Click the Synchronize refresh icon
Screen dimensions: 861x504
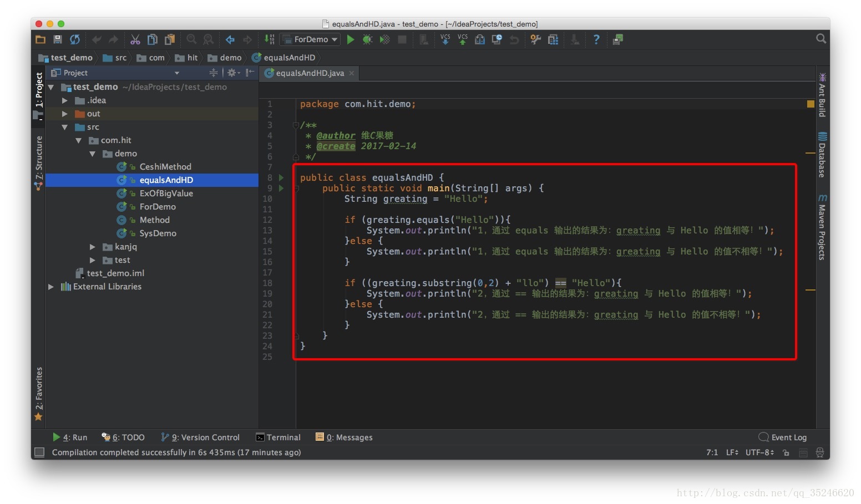(x=75, y=39)
